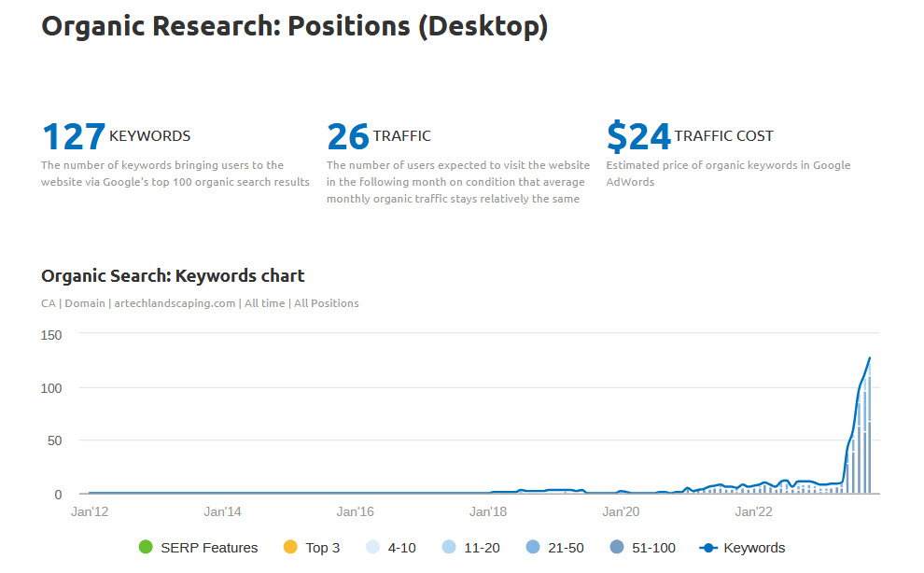This screenshot has height=573, width=924.
Task: Click the Jan'22 x-axis label
Action: click(x=753, y=511)
